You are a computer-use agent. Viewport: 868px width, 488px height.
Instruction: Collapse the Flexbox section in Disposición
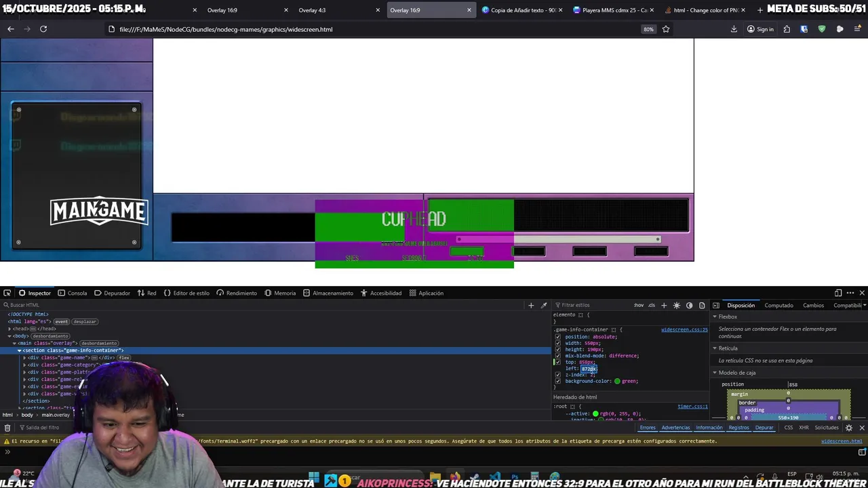[715, 317]
